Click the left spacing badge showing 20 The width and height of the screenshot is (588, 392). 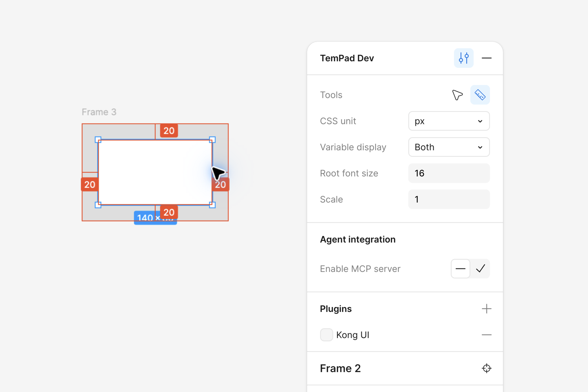click(90, 185)
